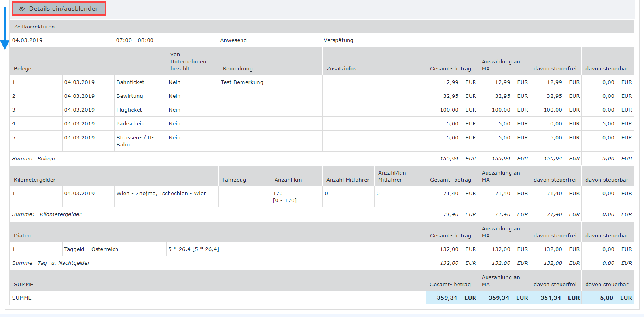Open receipt number 2 for Bewirtung
The height and width of the screenshot is (317, 644).
[14, 96]
